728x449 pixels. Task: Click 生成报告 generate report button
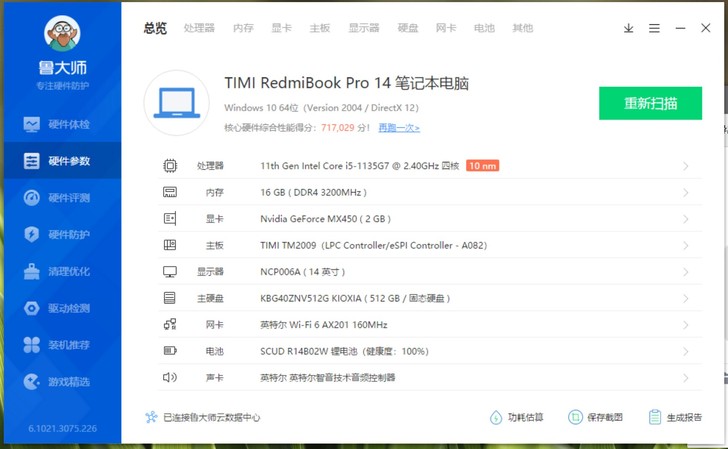(x=675, y=417)
